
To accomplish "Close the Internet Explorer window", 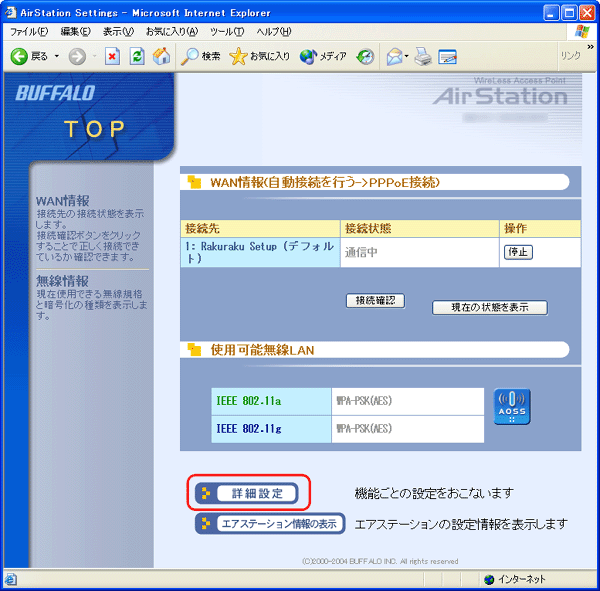I will [587, 13].
